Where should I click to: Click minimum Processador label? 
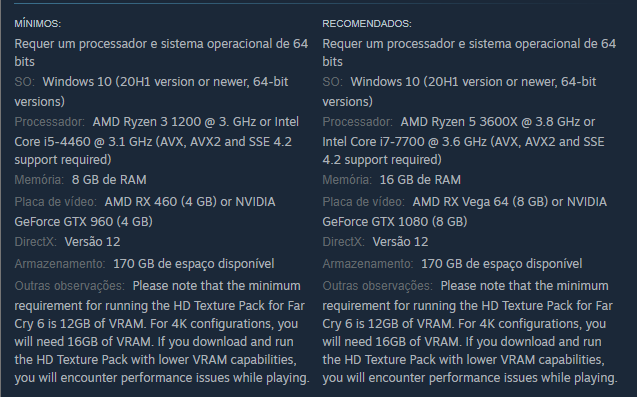point(49,121)
